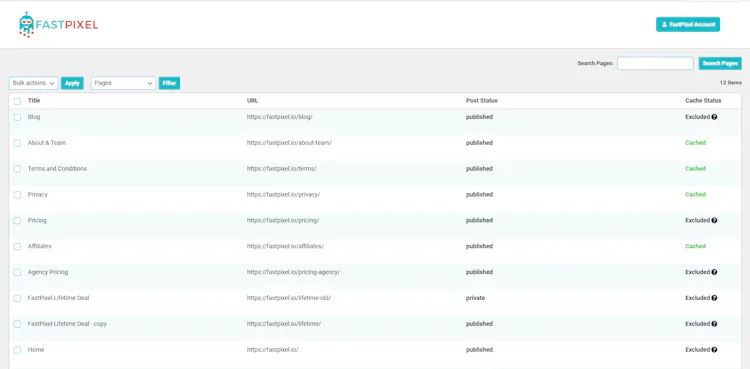The height and width of the screenshot is (369, 750).
Task: Check the Pricing row checkbox
Action: [17, 221]
